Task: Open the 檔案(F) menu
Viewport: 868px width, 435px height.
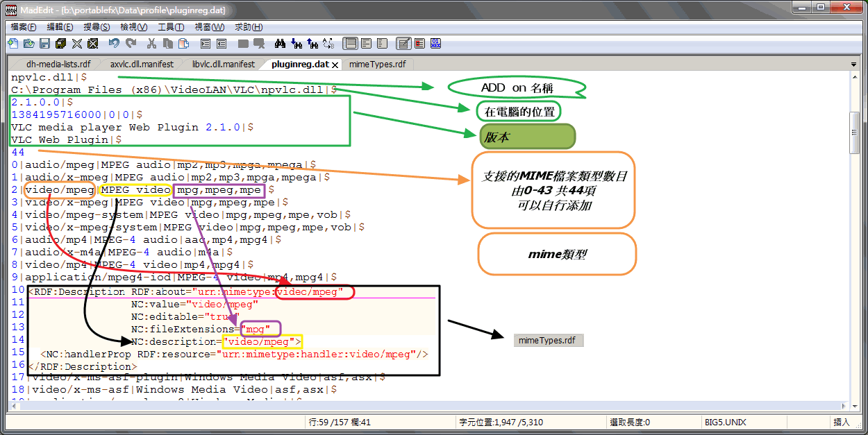Action: (x=24, y=27)
